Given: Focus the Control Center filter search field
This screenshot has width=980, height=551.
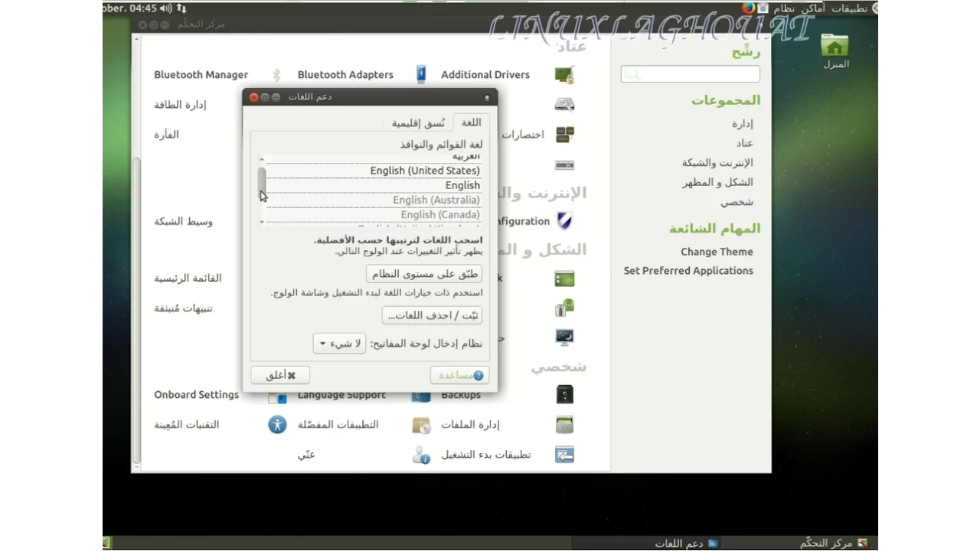Looking at the screenshot, I should [690, 74].
